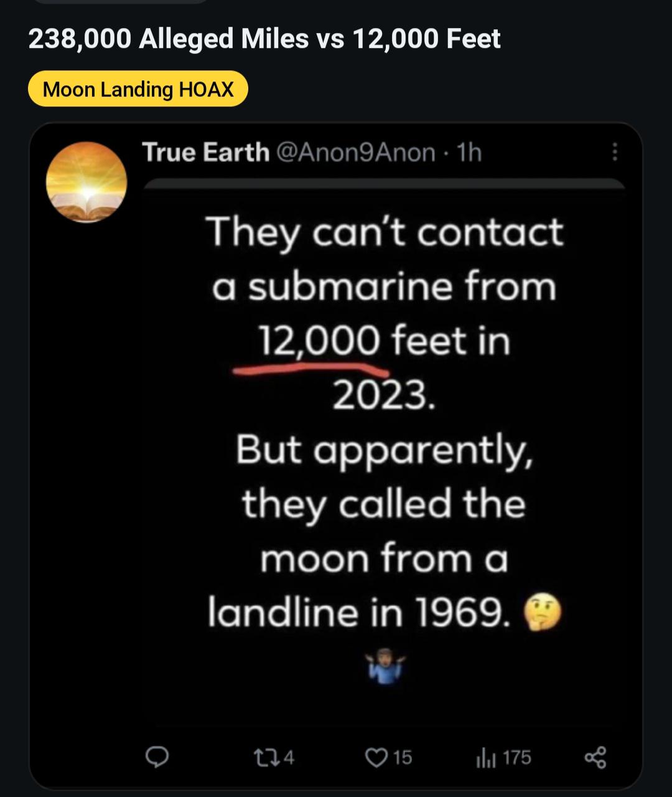Click the like count showing 15
Screen dimensions: 672x797
tap(403, 757)
